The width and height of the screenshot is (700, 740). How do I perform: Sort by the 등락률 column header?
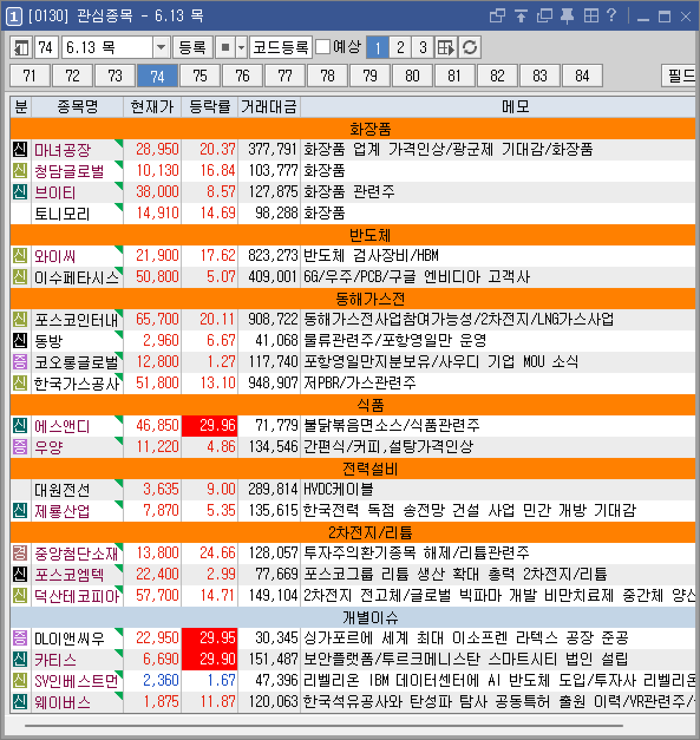210,107
